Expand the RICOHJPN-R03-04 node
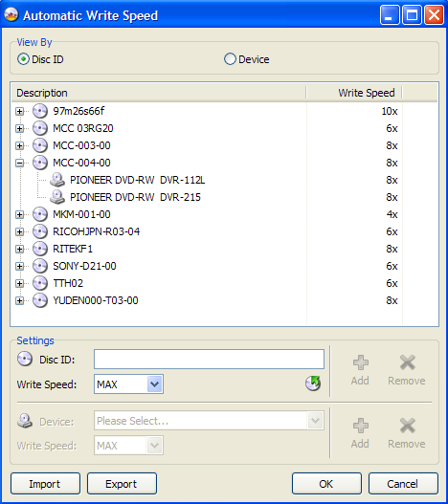This screenshot has width=448, height=504. [20, 231]
